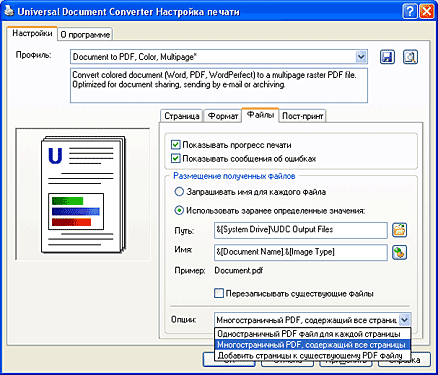The width and height of the screenshot is (438, 375).
Task: Open the Страница tab
Action: tap(182, 116)
